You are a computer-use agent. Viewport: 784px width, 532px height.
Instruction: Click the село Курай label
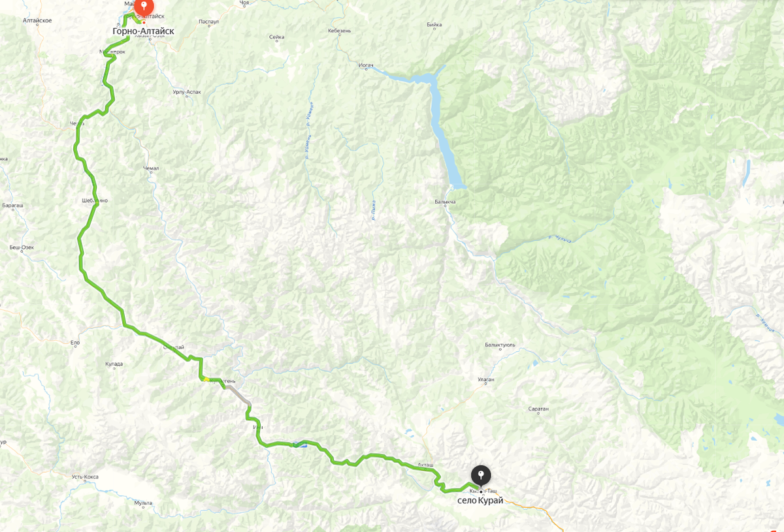tap(481, 501)
